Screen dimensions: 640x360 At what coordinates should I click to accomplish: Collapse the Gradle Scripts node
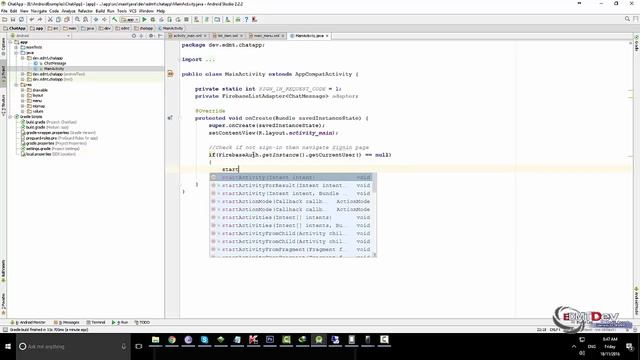click(11, 117)
